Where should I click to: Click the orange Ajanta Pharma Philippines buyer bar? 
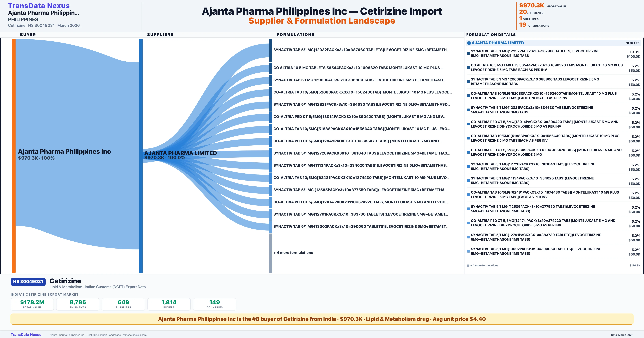point(14,155)
